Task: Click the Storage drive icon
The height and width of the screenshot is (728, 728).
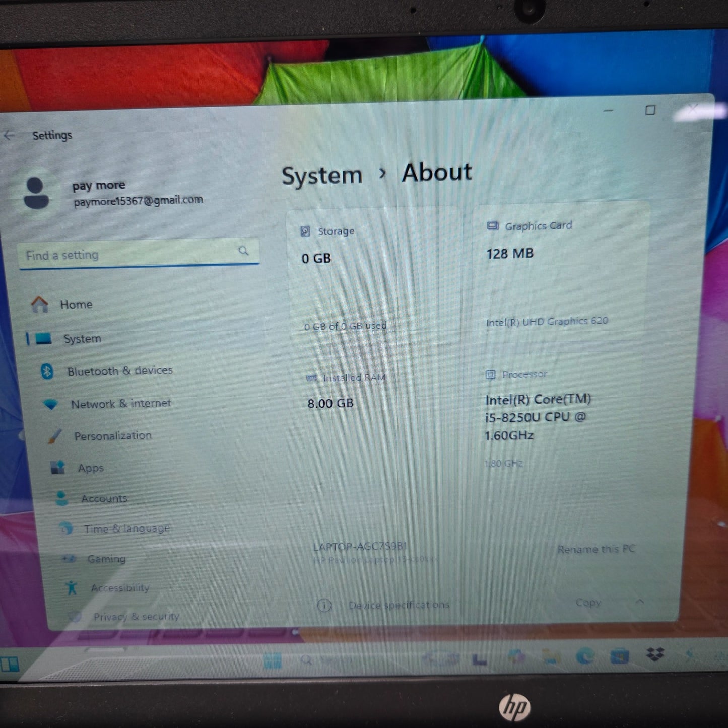Action: pos(305,231)
